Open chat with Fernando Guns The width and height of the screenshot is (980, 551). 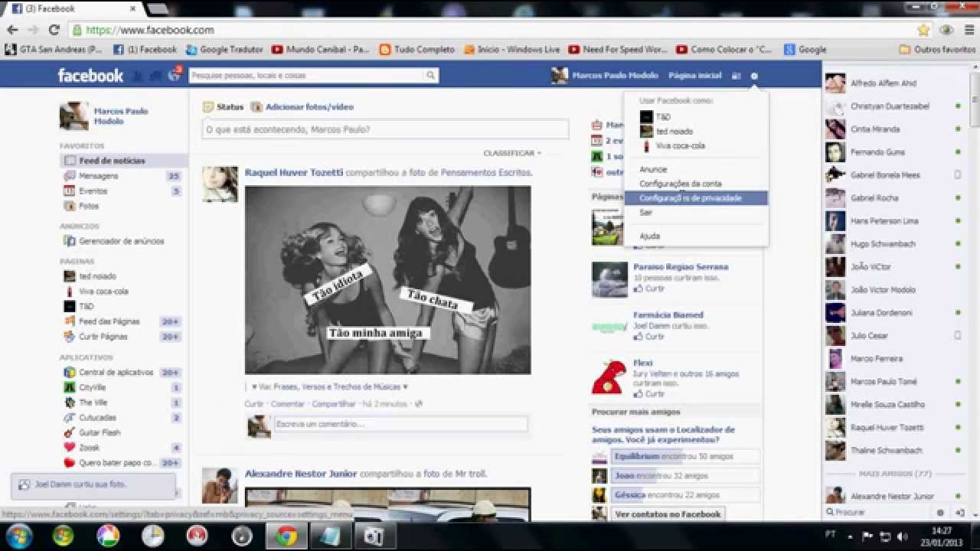[892, 152]
